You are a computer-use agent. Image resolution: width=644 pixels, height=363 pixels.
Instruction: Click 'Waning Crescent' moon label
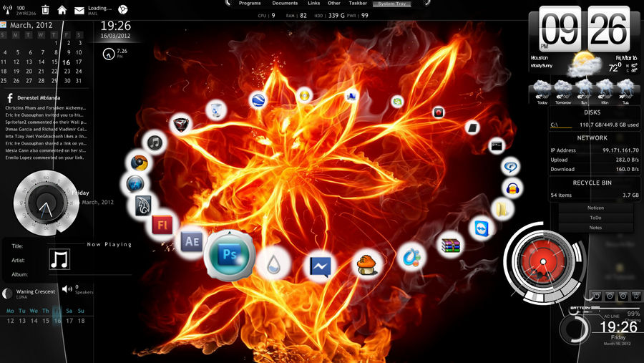click(x=36, y=291)
